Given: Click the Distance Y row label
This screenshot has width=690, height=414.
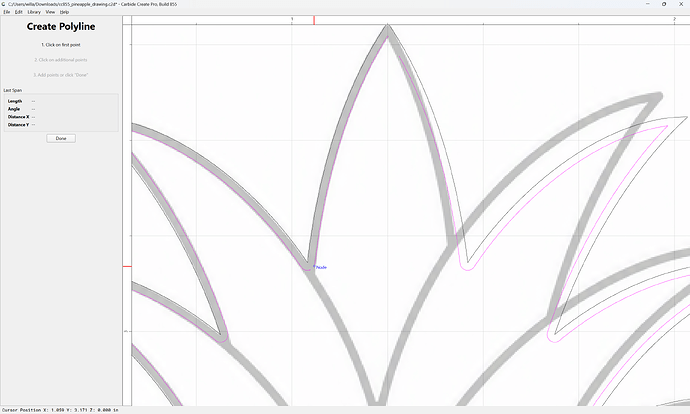Looking at the screenshot, I should [18, 125].
